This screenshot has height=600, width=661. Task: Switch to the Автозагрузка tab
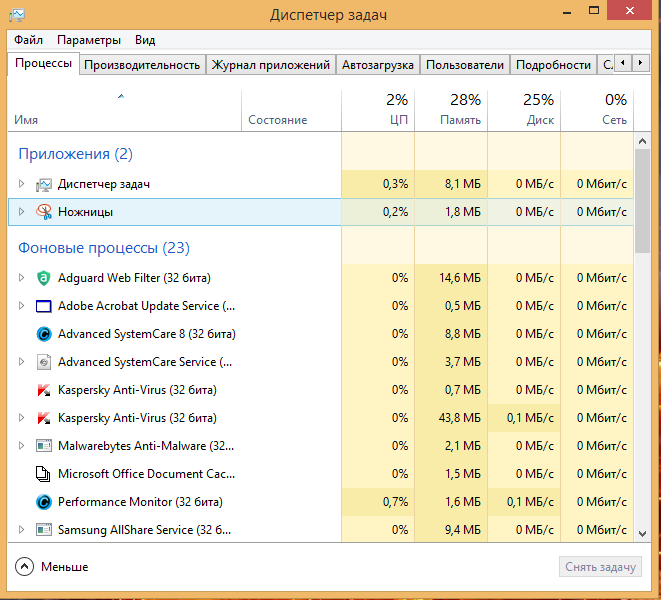pyautogui.click(x=378, y=65)
